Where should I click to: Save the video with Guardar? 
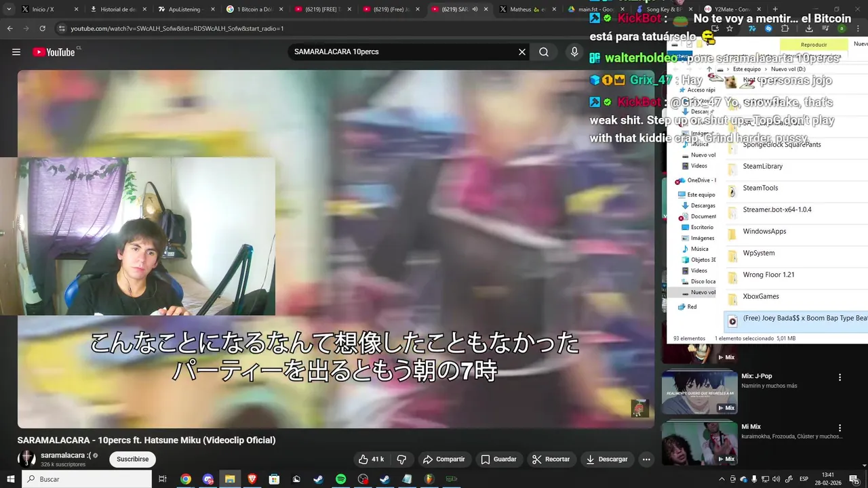[x=499, y=459]
